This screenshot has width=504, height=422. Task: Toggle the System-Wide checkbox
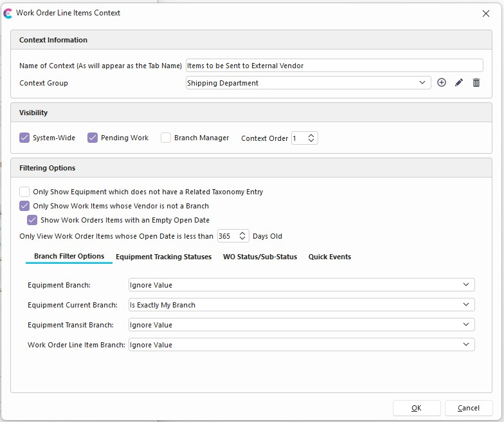pyautogui.click(x=24, y=138)
